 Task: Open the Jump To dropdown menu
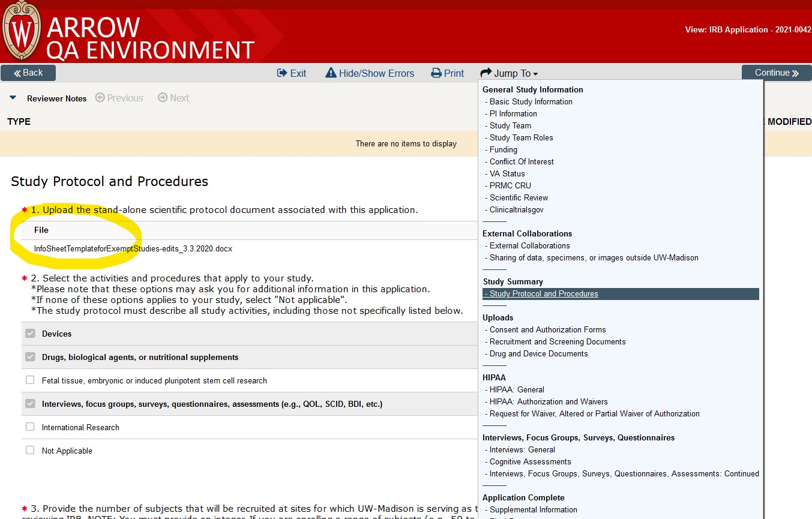point(509,73)
